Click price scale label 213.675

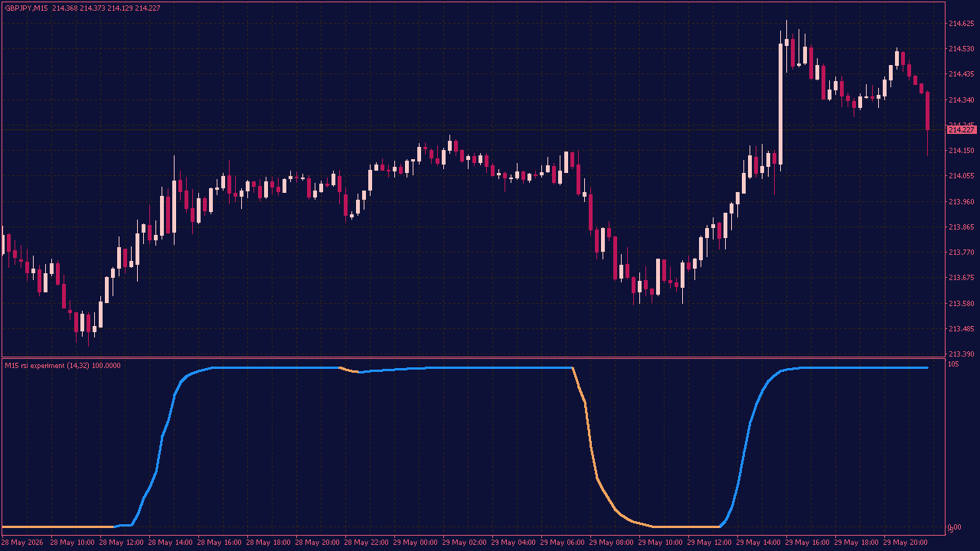(961, 278)
